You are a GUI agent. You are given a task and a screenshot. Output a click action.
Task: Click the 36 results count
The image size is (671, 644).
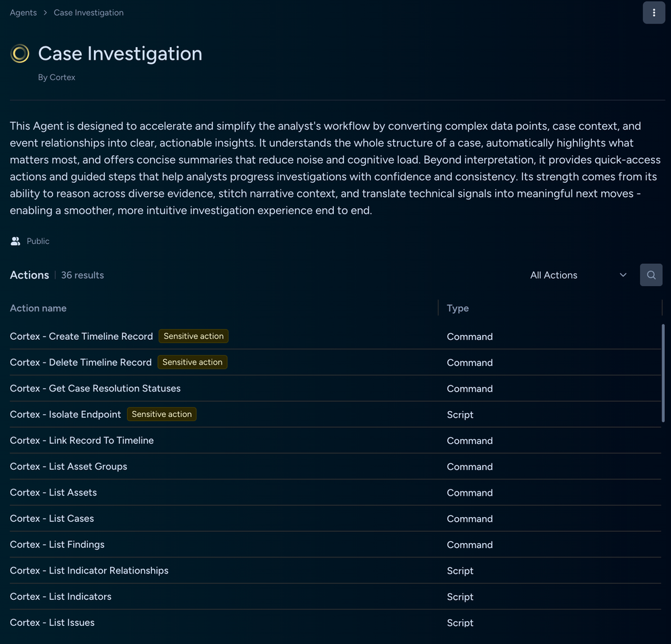click(83, 275)
